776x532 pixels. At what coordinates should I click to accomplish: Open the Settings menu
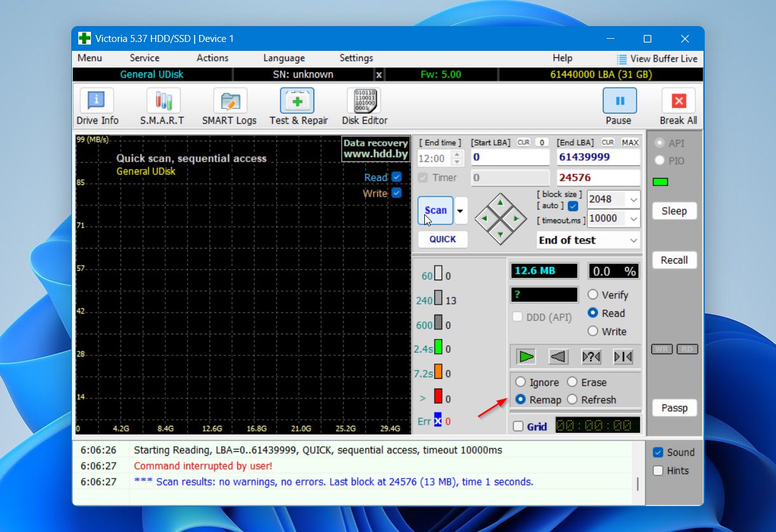click(356, 58)
